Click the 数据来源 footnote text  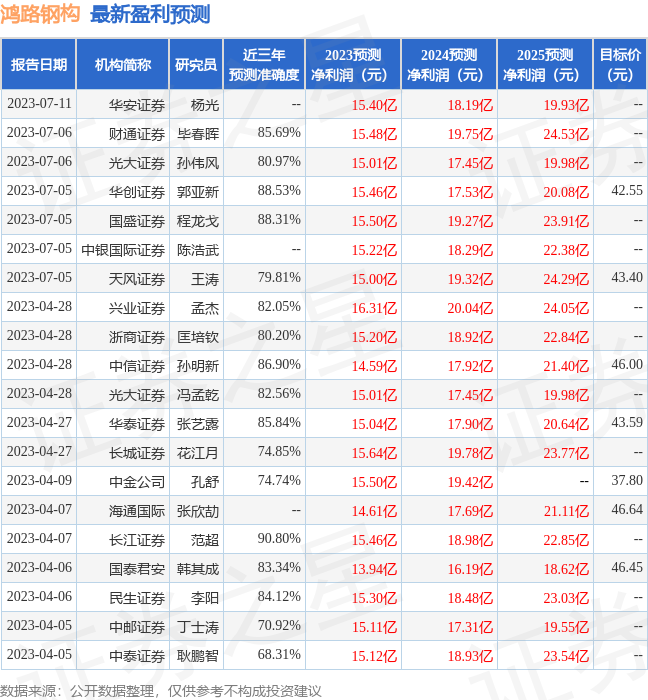(161, 691)
